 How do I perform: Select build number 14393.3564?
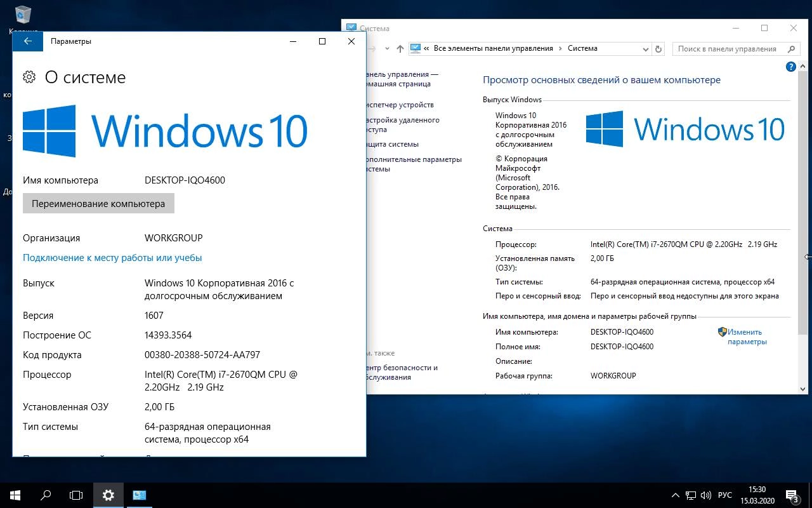coord(168,335)
